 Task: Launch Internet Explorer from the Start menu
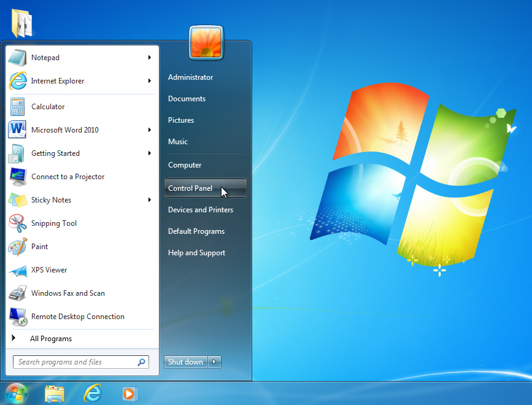pyautogui.click(x=58, y=80)
